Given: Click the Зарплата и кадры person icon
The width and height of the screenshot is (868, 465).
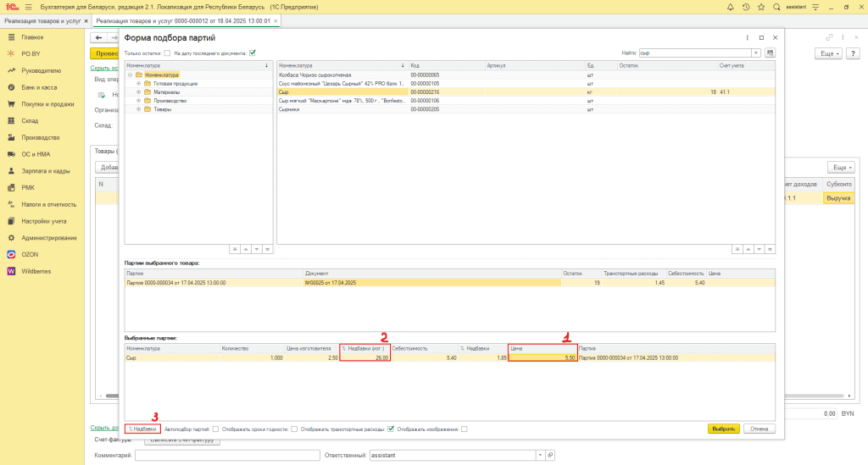Looking at the screenshot, I should [x=11, y=171].
